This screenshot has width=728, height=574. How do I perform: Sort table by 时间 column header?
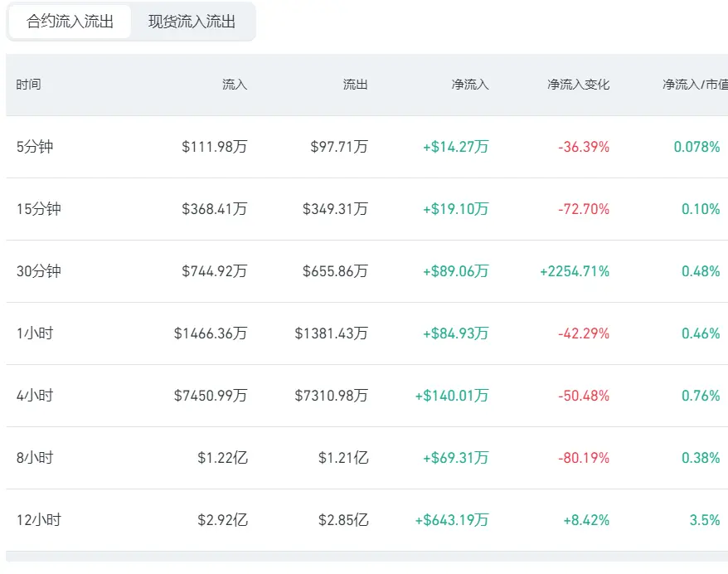[x=29, y=85]
